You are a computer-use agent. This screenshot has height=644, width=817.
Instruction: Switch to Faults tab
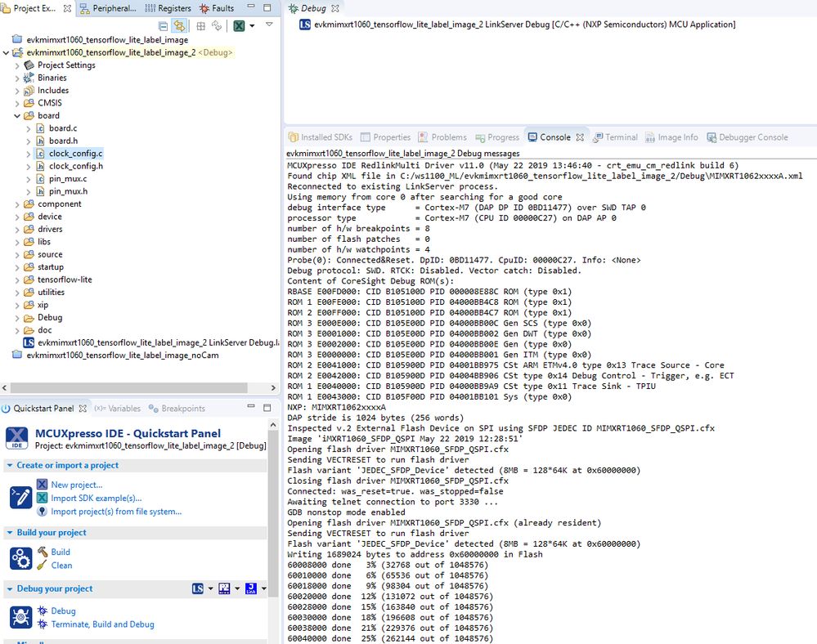pos(217,8)
